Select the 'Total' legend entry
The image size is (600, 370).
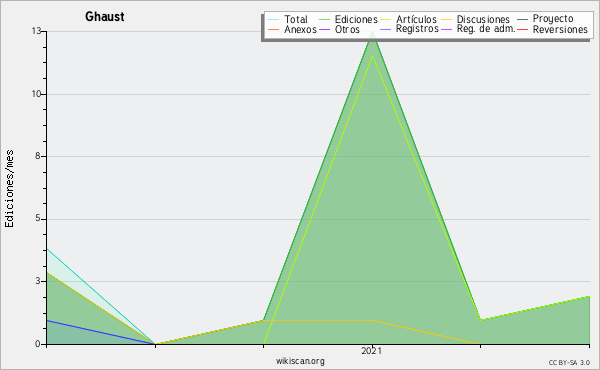(295, 19)
